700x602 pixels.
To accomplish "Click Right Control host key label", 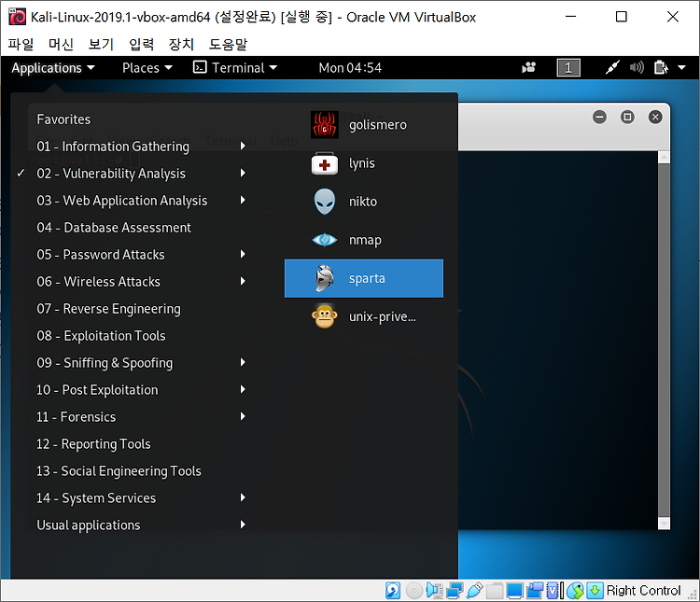I will tap(643, 591).
